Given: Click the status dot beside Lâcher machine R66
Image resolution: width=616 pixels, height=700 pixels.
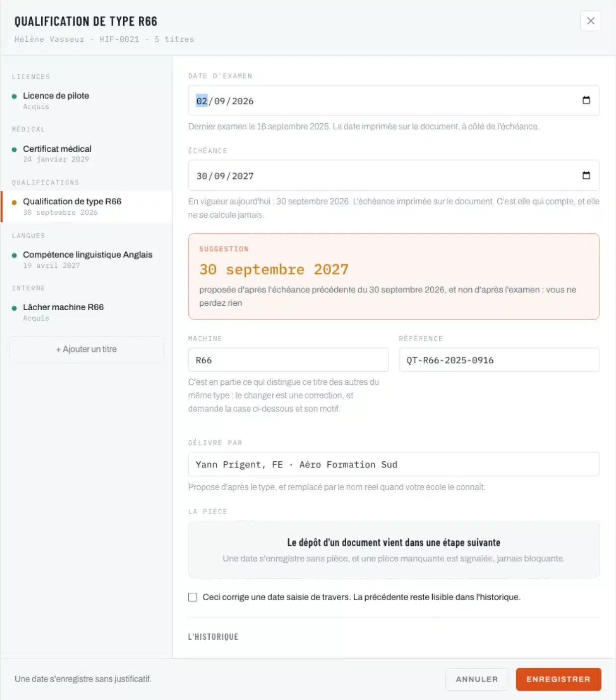Looking at the screenshot, I should coord(14,308).
